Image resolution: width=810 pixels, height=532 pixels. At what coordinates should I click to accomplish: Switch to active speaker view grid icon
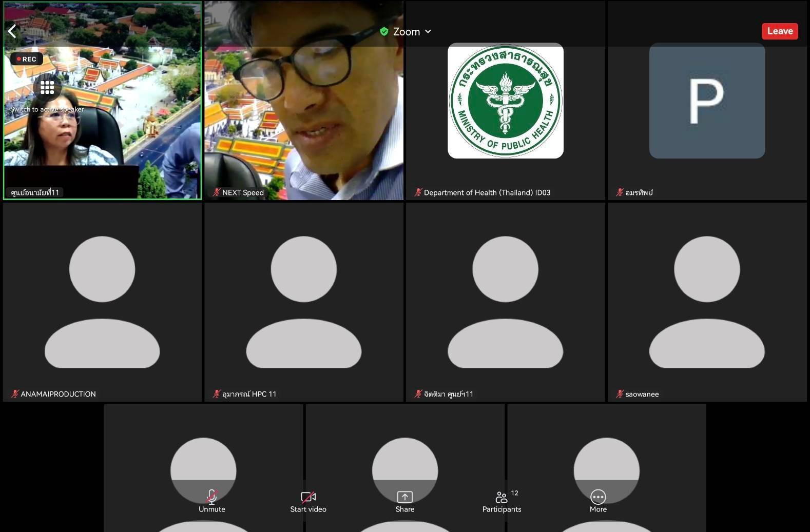tap(47, 88)
